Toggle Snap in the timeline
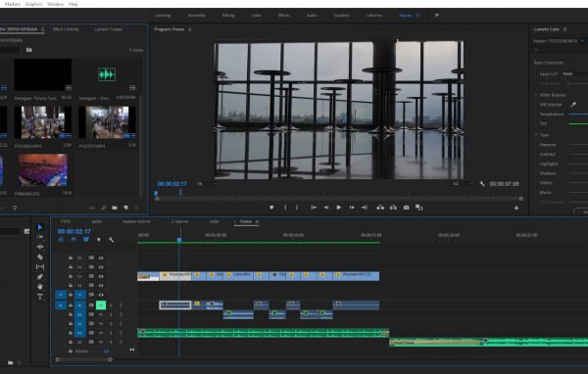 pos(73,240)
